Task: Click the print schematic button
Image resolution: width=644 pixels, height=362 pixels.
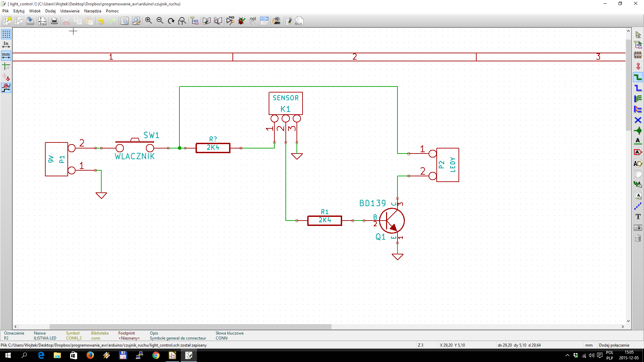Action: [x=54, y=21]
